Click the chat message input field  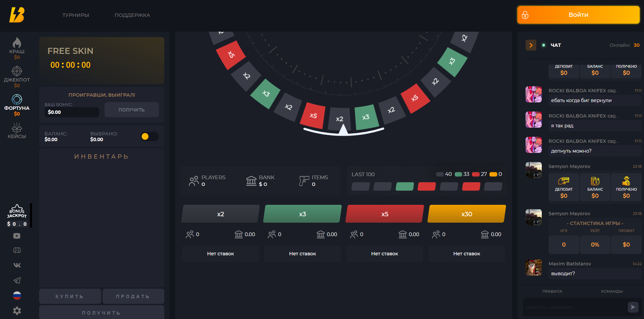coord(573,307)
